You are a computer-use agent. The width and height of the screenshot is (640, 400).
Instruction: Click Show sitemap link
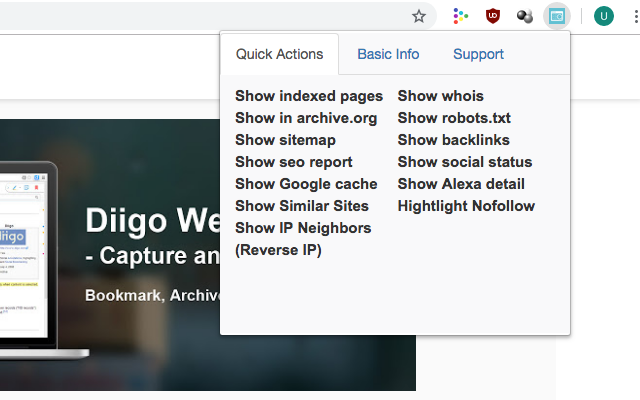285,140
